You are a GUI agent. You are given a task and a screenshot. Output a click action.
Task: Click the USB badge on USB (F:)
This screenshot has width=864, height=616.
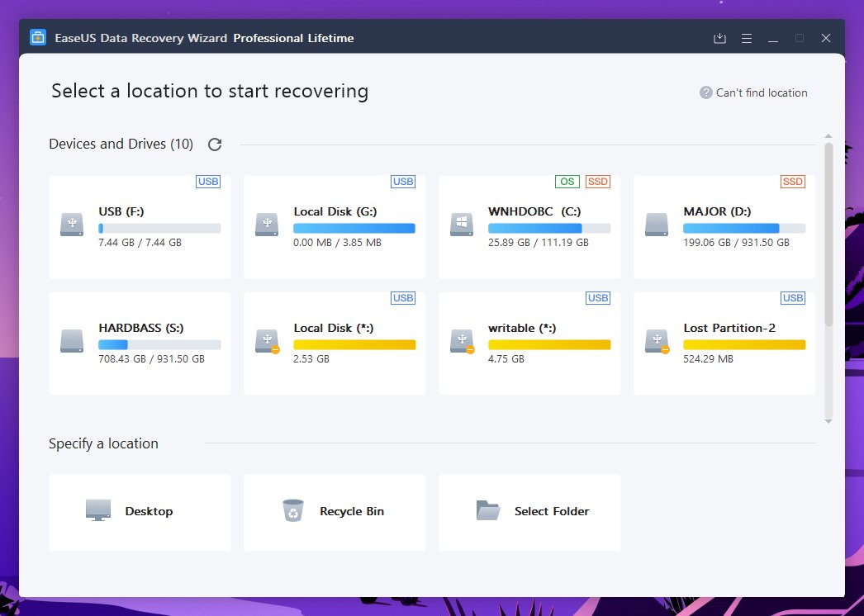pyautogui.click(x=208, y=182)
